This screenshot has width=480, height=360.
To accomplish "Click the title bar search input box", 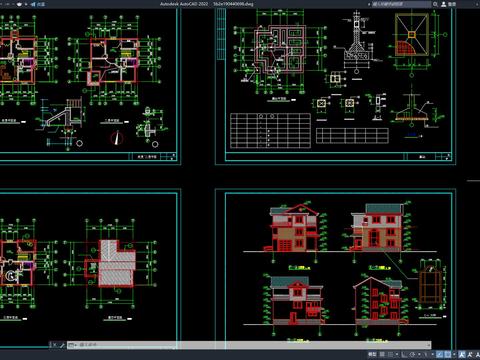I will click(401, 4).
